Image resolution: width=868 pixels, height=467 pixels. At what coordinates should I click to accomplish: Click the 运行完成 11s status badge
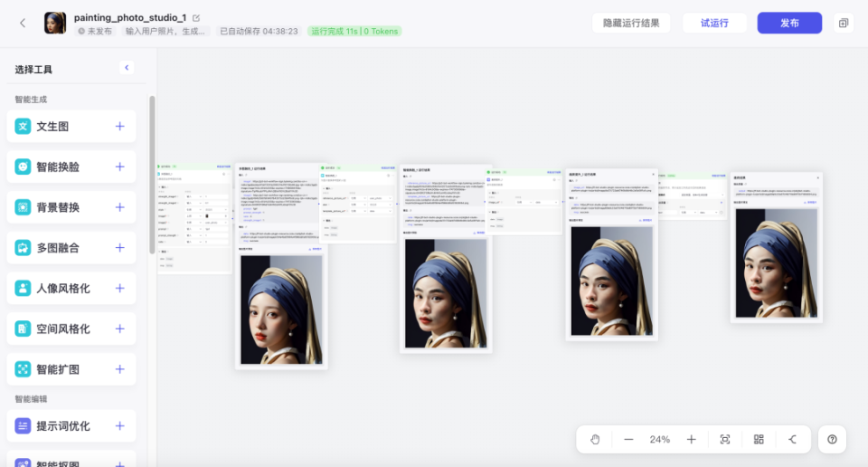pos(354,31)
